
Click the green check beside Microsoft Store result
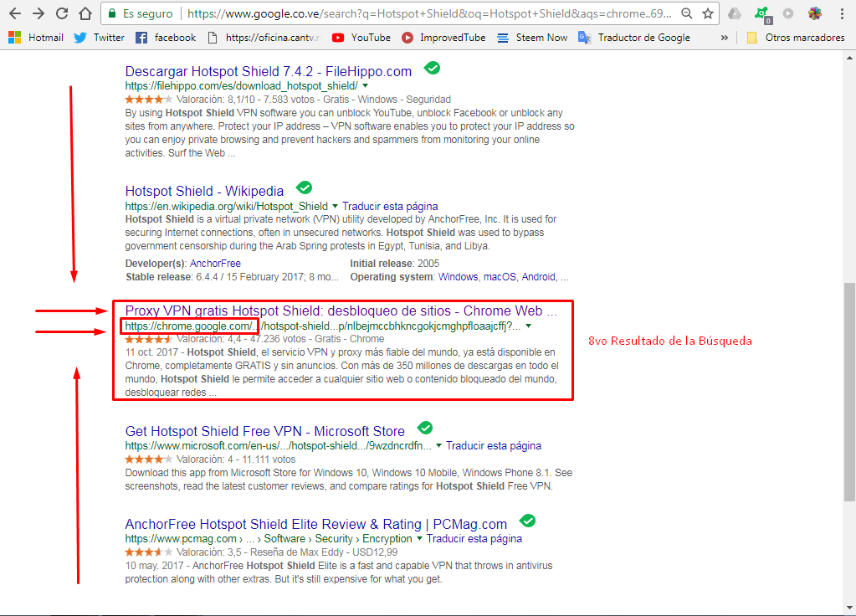tap(425, 428)
